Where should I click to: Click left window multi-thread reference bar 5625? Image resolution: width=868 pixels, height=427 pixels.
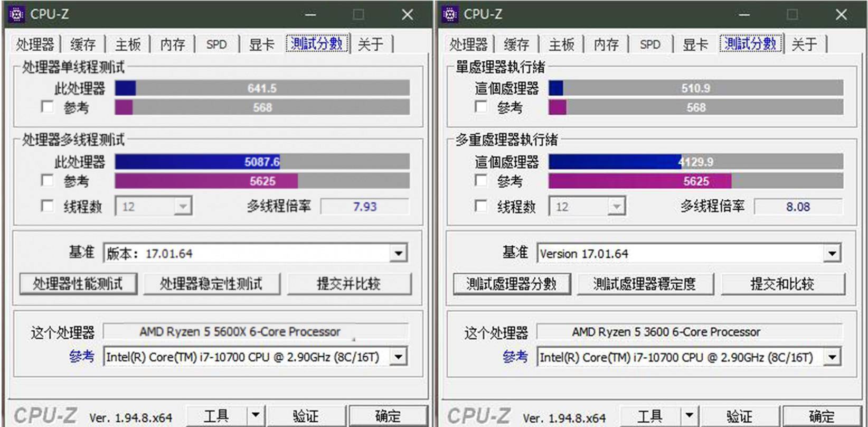coord(262,181)
